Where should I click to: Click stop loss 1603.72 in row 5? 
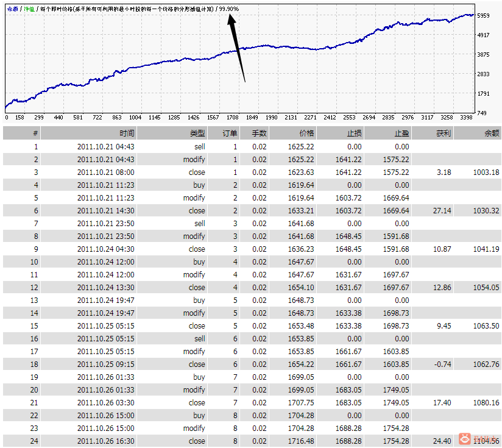click(x=348, y=198)
